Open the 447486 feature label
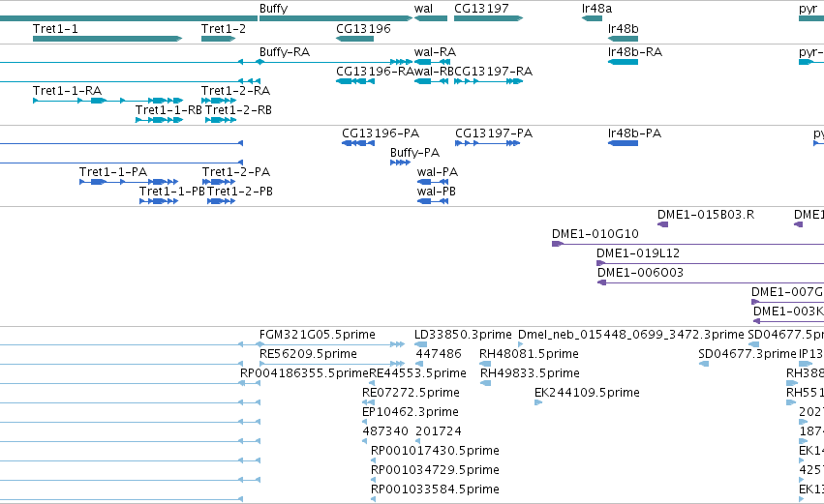 tap(439, 354)
